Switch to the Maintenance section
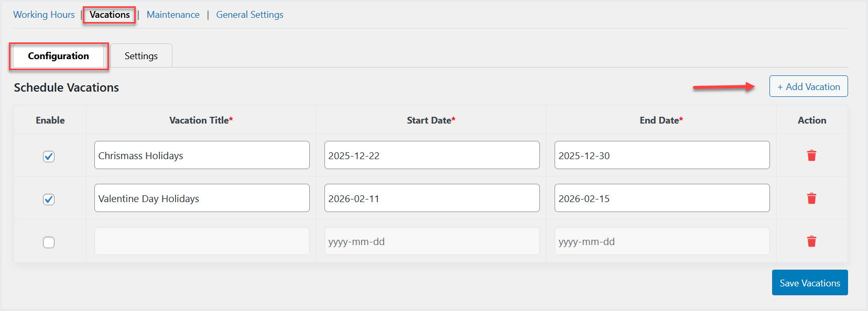Image resolution: width=868 pixels, height=311 pixels. [x=173, y=15]
